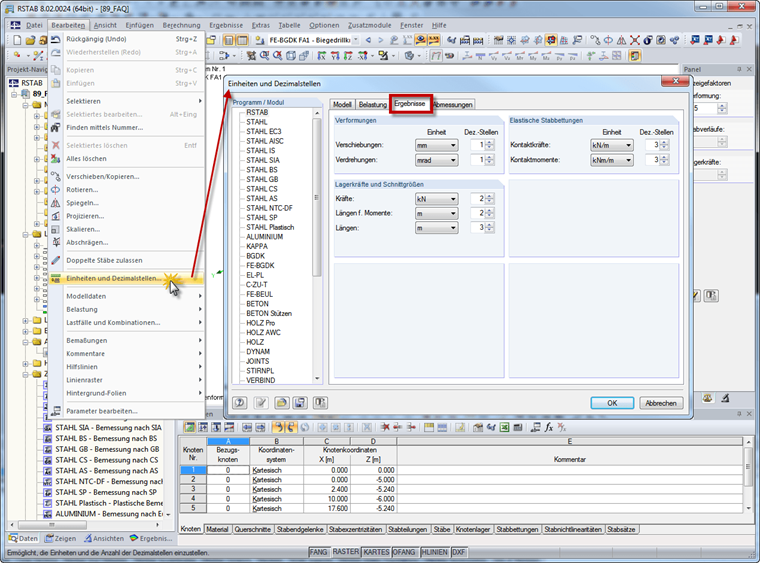Select BETON Stützen in module list
760x563 pixels.
pos(269,313)
